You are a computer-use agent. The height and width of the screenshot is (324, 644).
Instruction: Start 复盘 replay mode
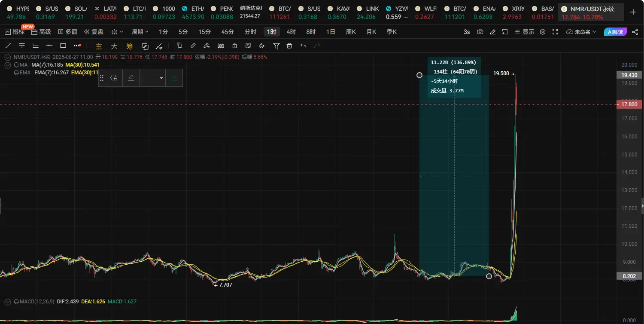pos(94,32)
